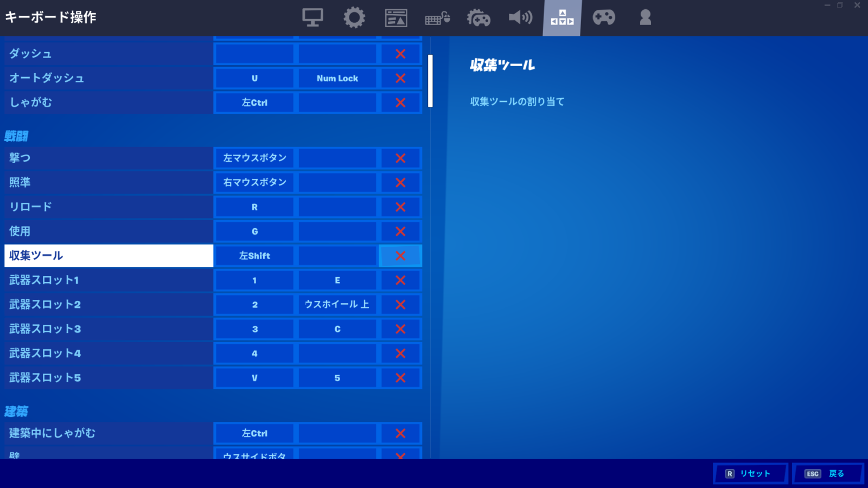The height and width of the screenshot is (488, 868).
Task: Click the リセット button
Action: click(750, 473)
